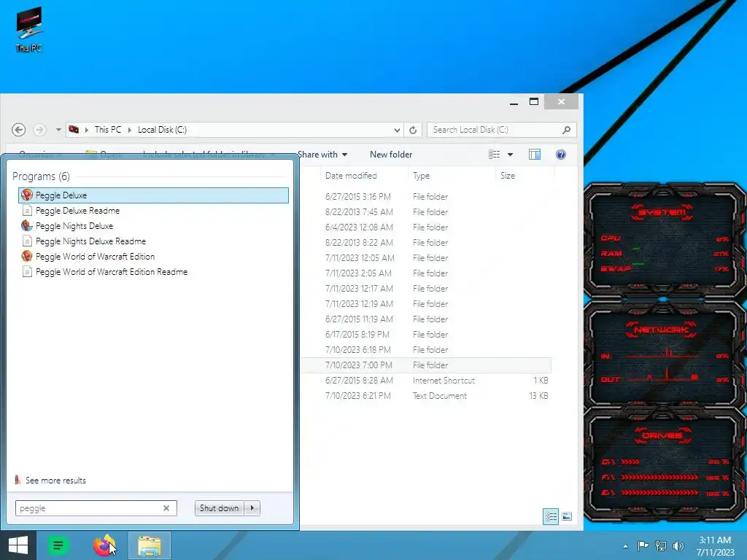Open This PC desktop icon
The height and width of the screenshot is (560, 747).
pyautogui.click(x=29, y=29)
